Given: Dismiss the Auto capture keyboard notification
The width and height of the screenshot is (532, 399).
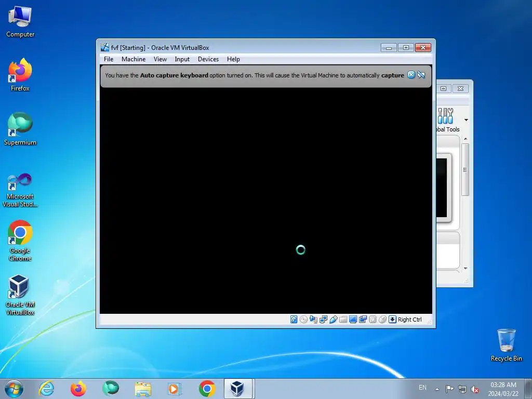Looking at the screenshot, I should [x=411, y=75].
